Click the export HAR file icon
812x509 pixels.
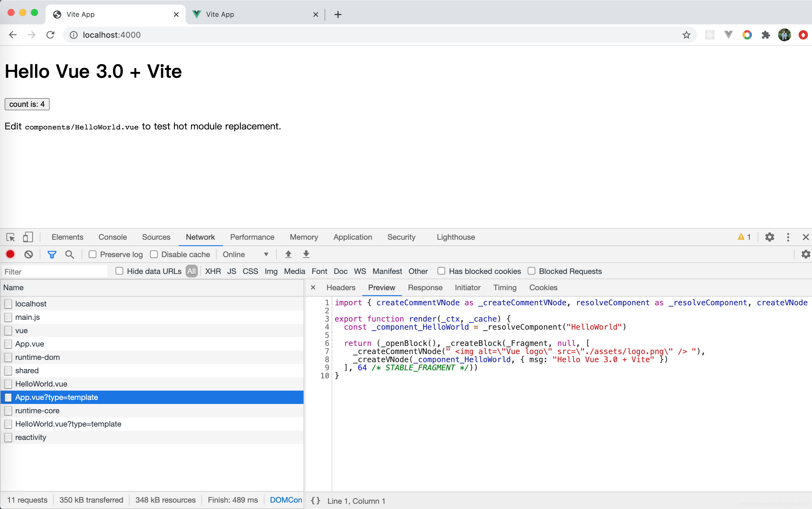click(x=306, y=254)
